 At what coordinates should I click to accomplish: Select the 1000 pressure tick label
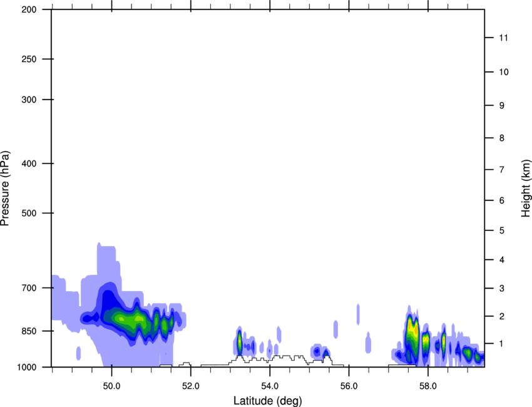pyautogui.click(x=27, y=367)
